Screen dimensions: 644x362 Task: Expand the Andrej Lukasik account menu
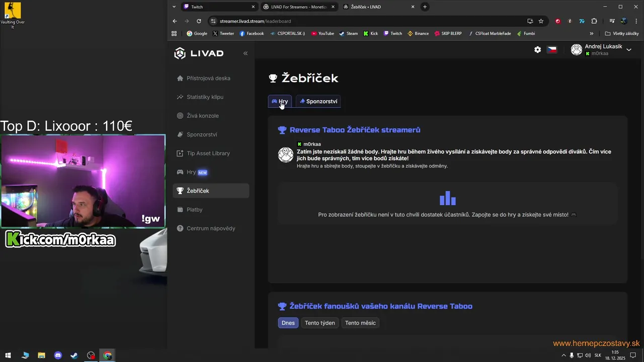(628, 50)
